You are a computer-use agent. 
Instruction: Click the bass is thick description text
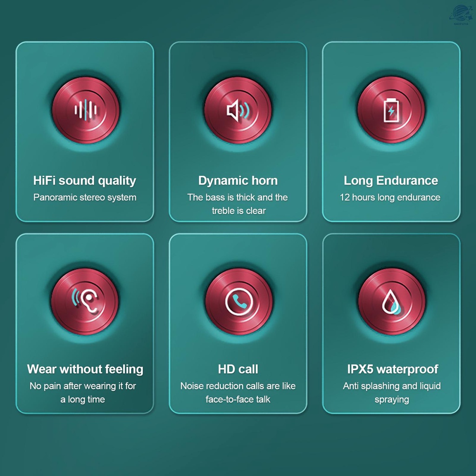click(x=238, y=204)
